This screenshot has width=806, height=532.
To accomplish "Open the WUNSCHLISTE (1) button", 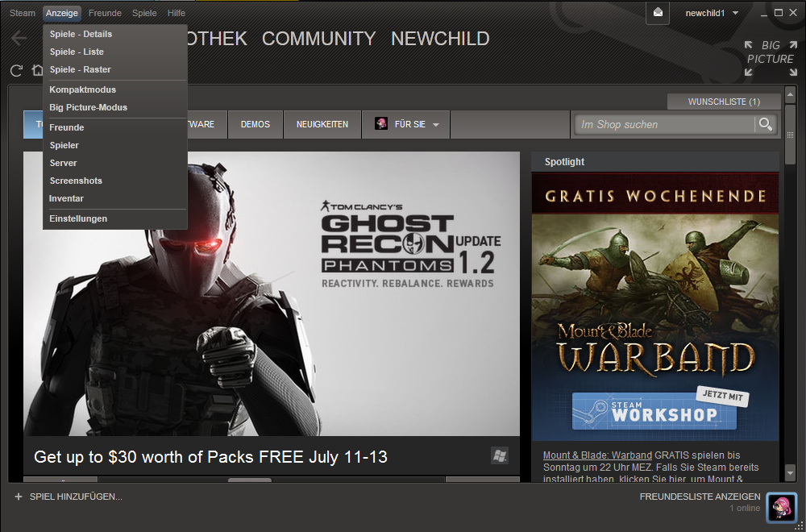I will pos(724,102).
